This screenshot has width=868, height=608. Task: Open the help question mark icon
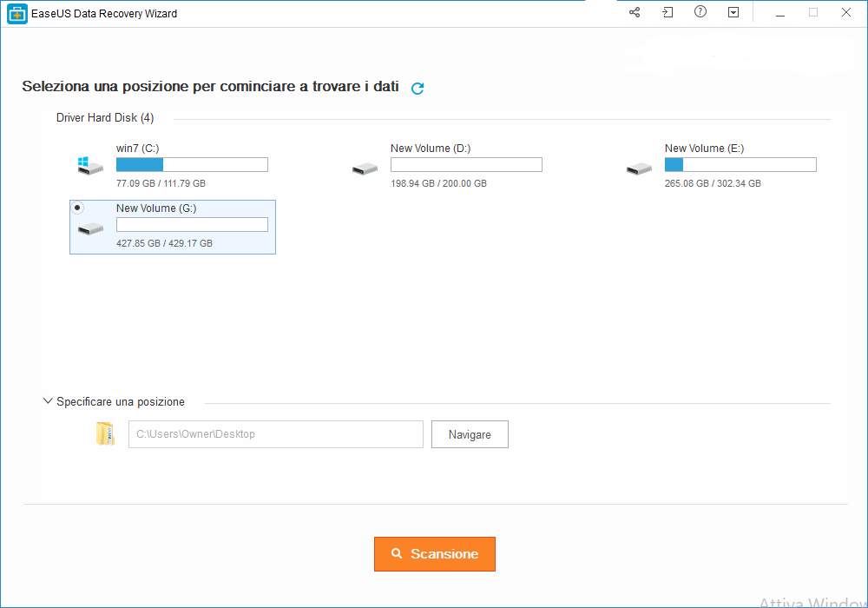pos(700,13)
